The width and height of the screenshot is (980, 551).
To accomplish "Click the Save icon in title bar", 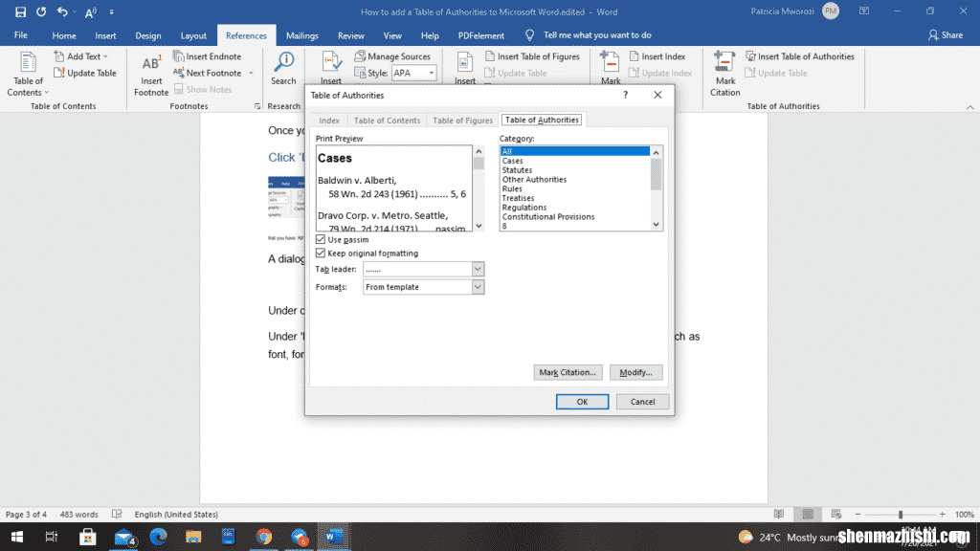I will [21, 11].
